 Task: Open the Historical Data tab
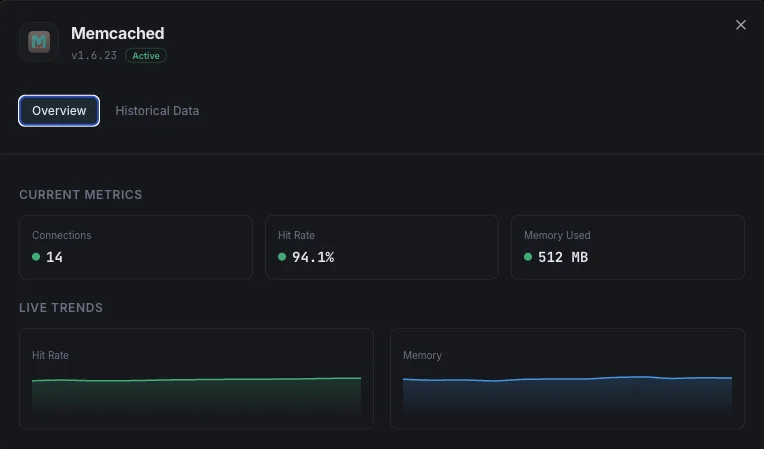click(x=157, y=111)
